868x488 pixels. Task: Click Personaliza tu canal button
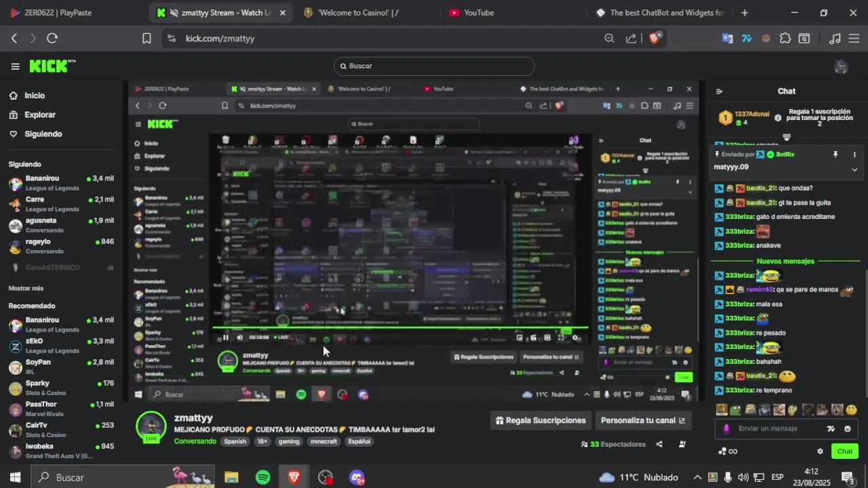(643, 420)
